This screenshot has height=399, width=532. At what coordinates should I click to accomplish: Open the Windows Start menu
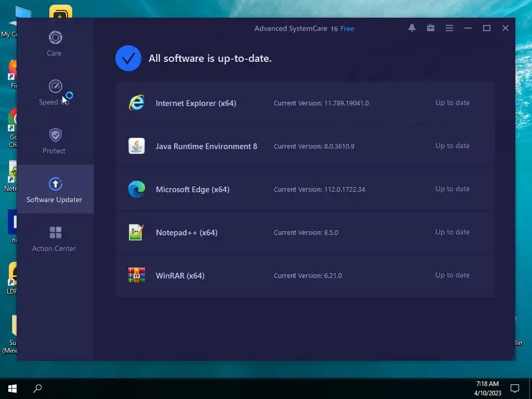(x=12, y=389)
